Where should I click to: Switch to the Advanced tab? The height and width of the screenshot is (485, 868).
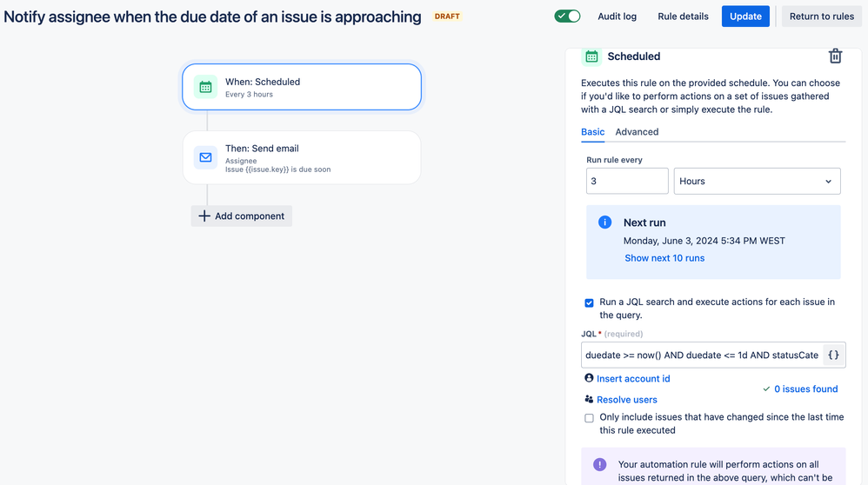click(637, 131)
